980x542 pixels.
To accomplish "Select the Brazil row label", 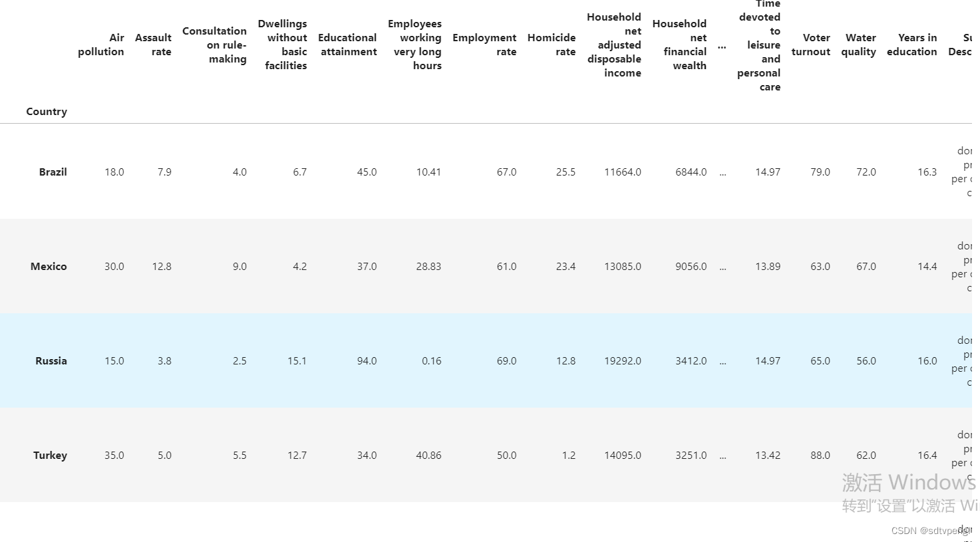I will pos(53,172).
